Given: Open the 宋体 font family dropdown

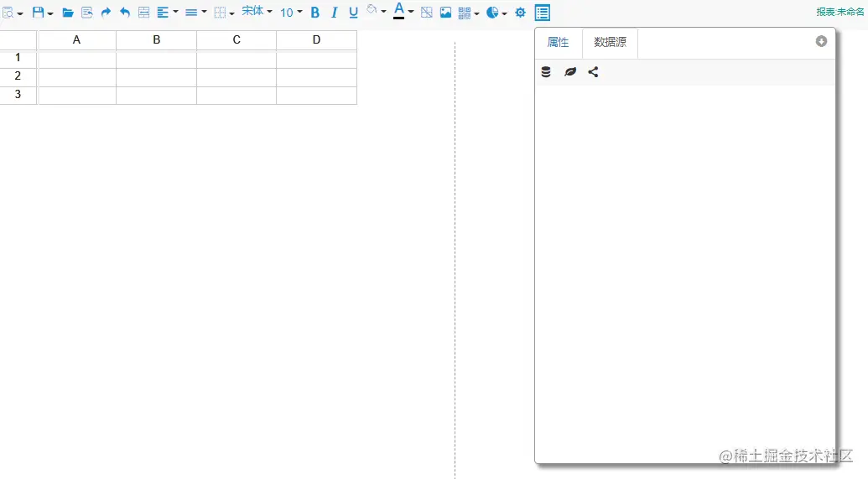Looking at the screenshot, I should [x=257, y=12].
